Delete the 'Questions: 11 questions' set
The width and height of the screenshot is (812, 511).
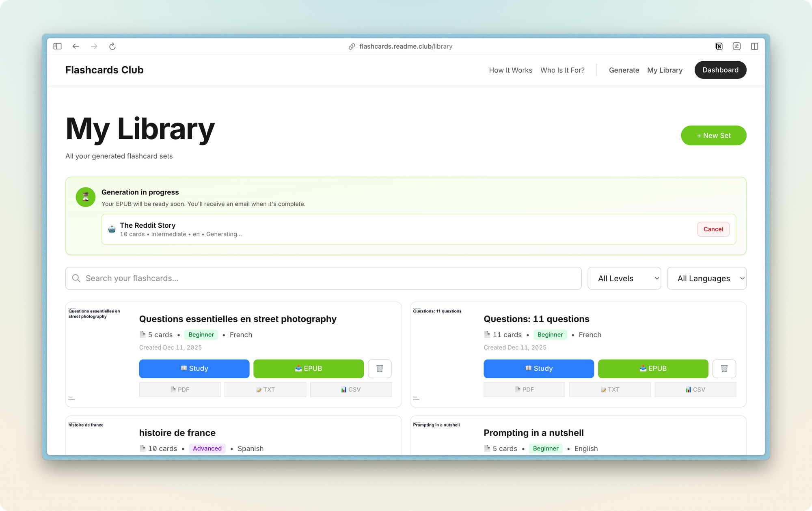(x=724, y=369)
